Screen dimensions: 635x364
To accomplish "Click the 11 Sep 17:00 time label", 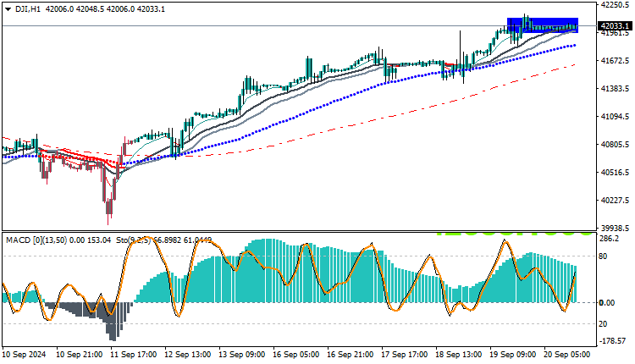I will click(x=134, y=355).
